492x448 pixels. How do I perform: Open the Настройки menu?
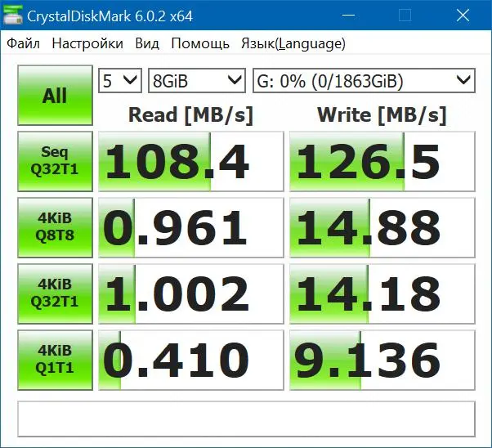(87, 43)
